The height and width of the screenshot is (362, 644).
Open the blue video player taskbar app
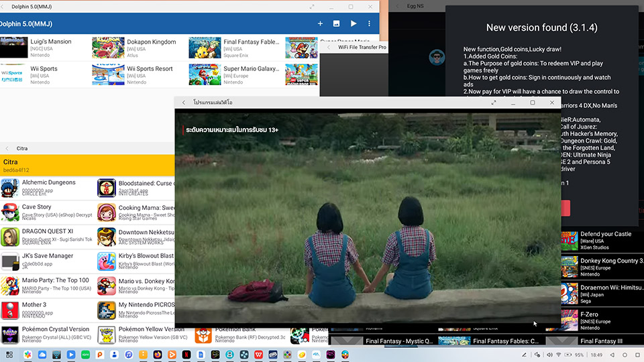click(71, 355)
